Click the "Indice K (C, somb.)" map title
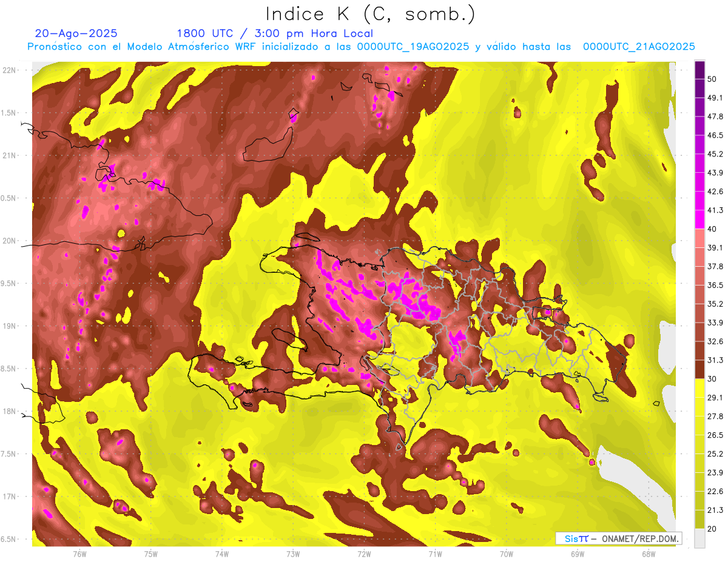Screen dimensions: 728x562 (370, 15)
